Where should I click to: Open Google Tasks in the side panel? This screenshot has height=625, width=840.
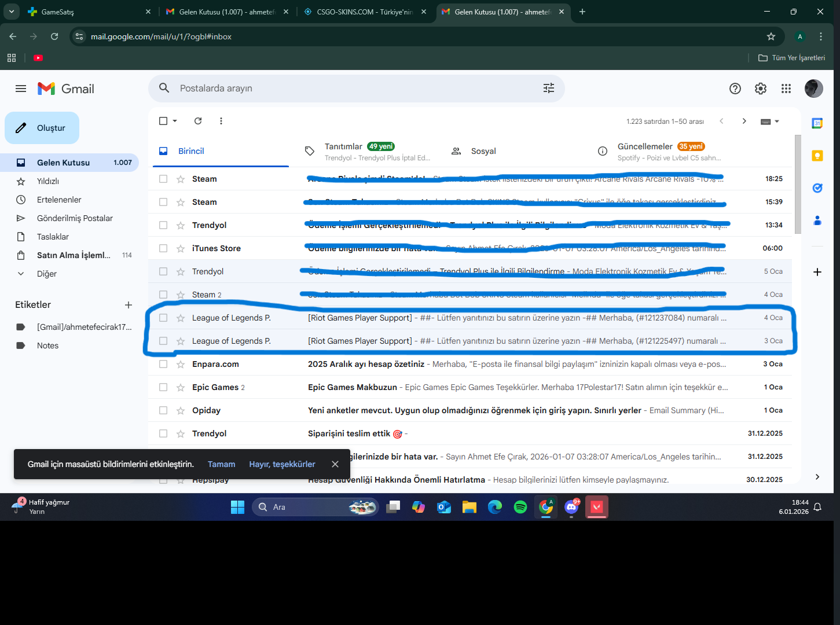click(817, 188)
